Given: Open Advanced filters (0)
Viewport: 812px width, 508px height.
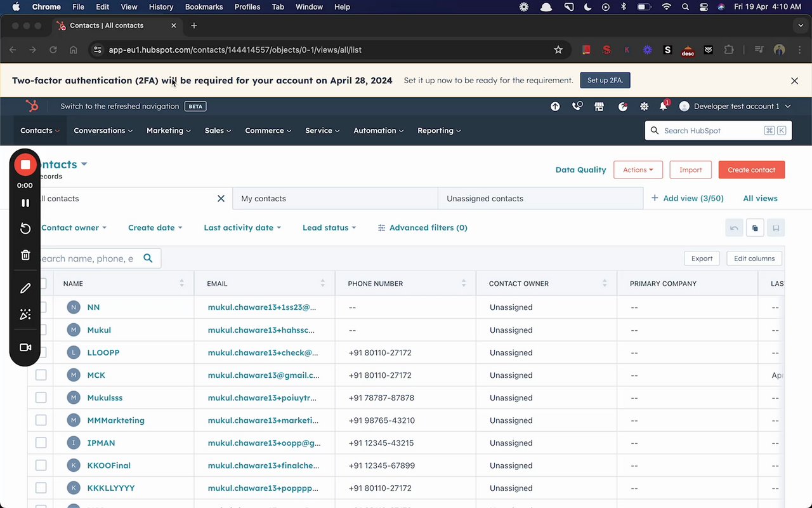Looking at the screenshot, I should coord(422,228).
